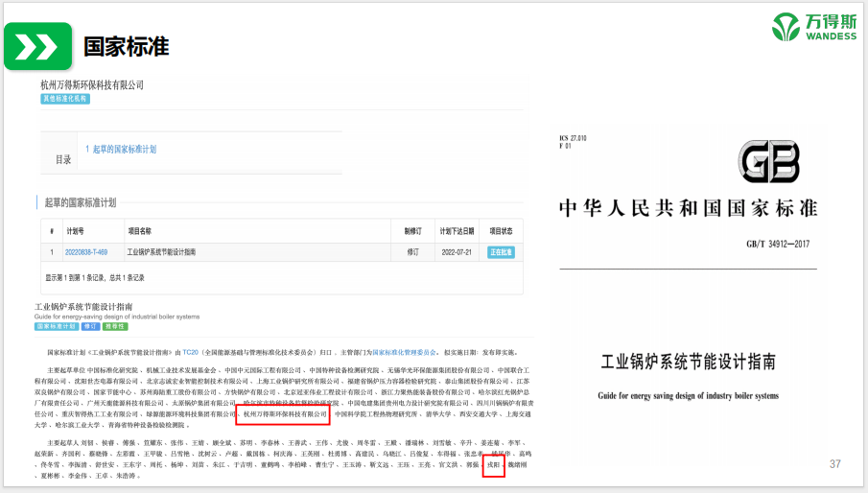Click the red-boxed name 戎阳
This screenshot has height=493, width=868.
493,463
